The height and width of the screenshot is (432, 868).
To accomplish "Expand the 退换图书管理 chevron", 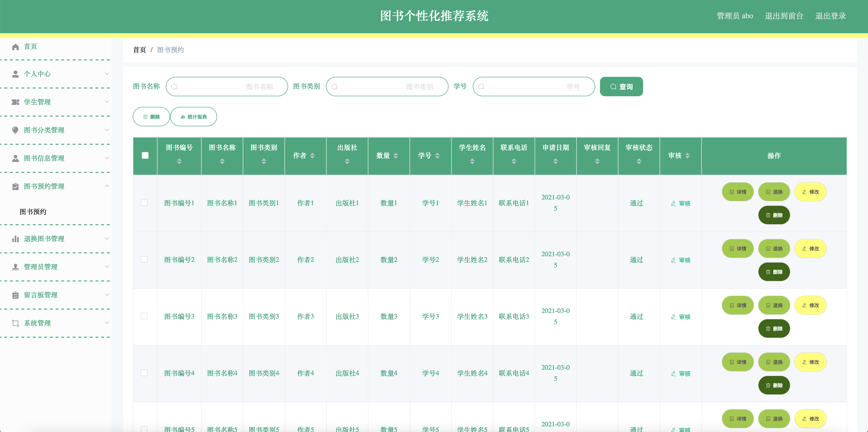I will pyautogui.click(x=107, y=239).
